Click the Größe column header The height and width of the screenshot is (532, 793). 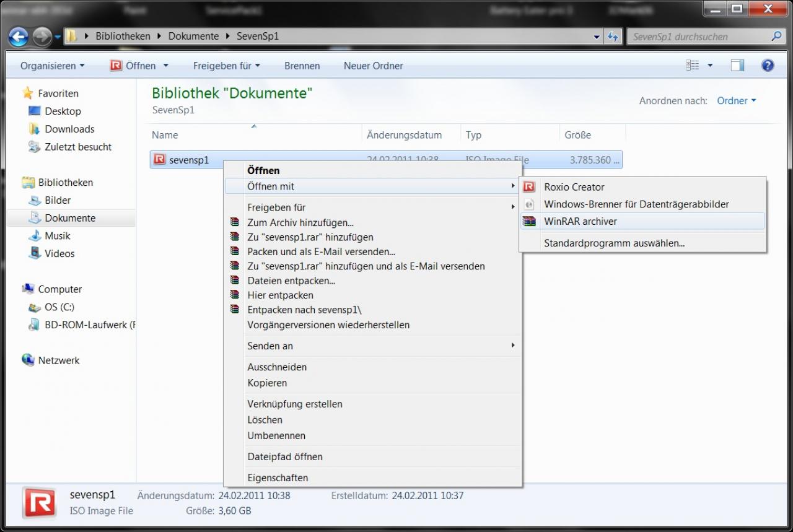click(x=593, y=134)
